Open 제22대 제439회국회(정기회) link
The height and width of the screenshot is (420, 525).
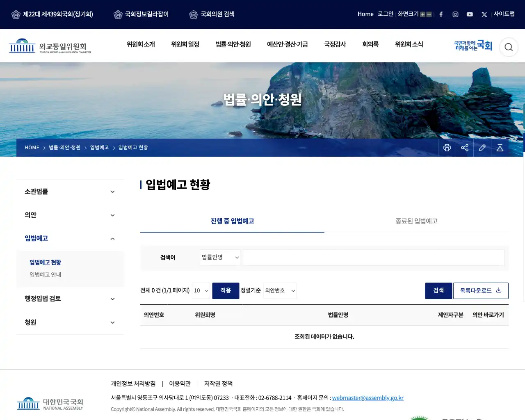pyautogui.click(x=52, y=14)
